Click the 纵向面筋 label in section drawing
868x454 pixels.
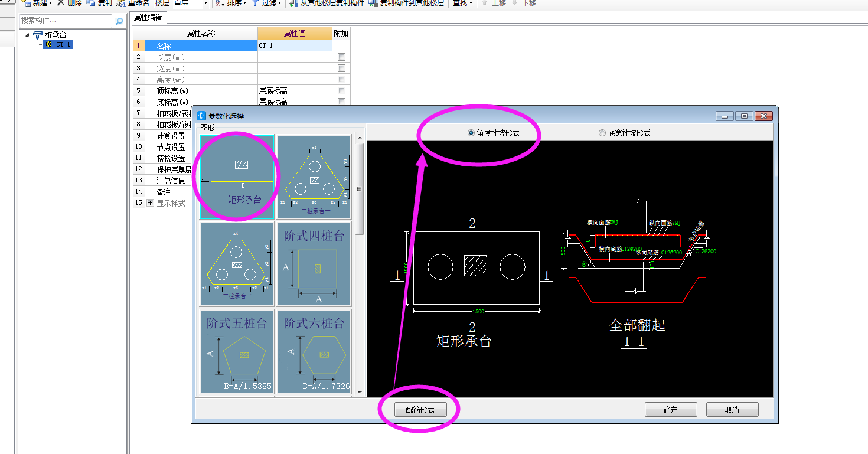[661, 223]
